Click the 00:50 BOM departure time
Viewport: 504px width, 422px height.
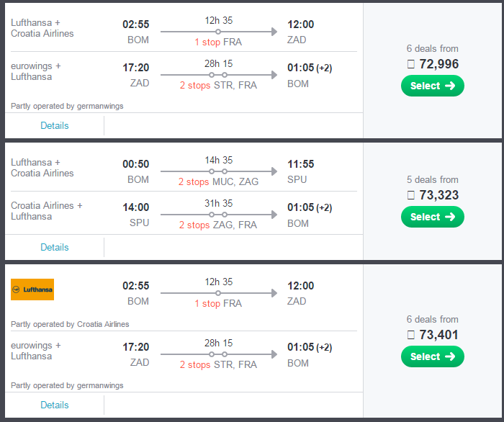[x=136, y=164]
